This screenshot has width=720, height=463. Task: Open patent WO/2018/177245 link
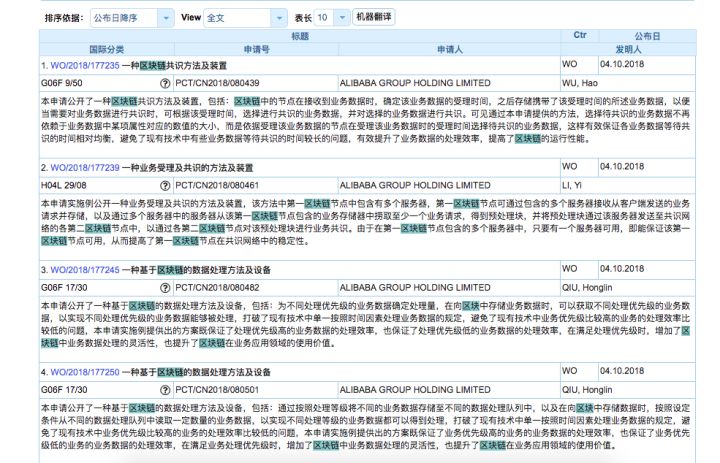tap(85, 270)
